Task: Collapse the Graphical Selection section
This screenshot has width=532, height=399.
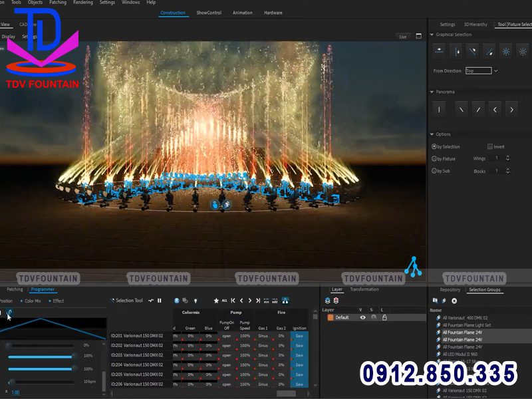Action: tap(432, 35)
